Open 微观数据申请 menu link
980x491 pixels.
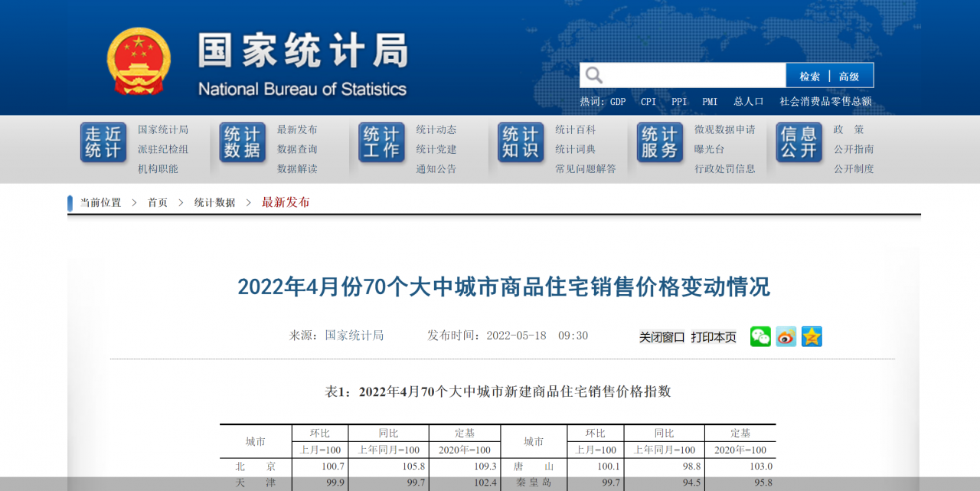[725, 129]
